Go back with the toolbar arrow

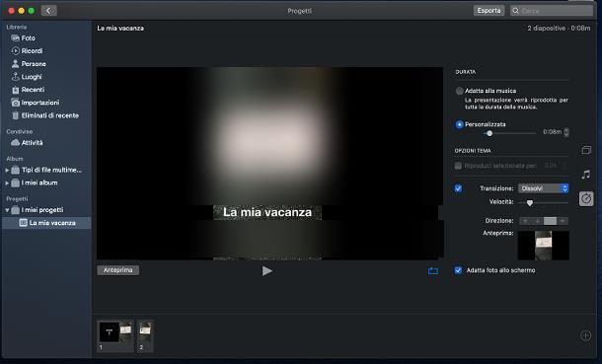pos(48,11)
